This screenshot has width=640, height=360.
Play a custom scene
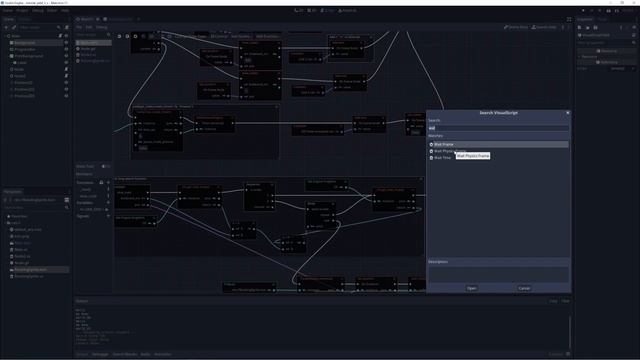[x=617, y=11]
